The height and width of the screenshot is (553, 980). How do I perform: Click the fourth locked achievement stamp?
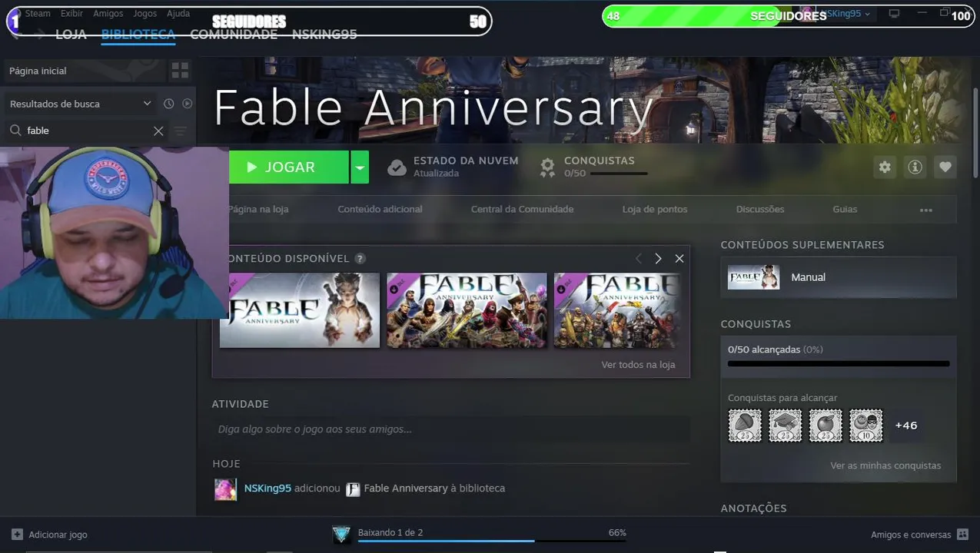[866, 425]
